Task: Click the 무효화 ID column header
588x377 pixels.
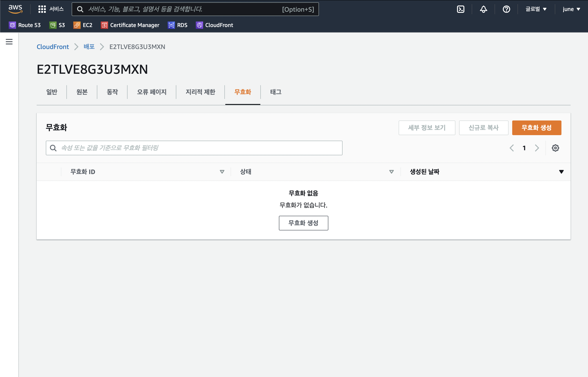Action: (x=83, y=172)
